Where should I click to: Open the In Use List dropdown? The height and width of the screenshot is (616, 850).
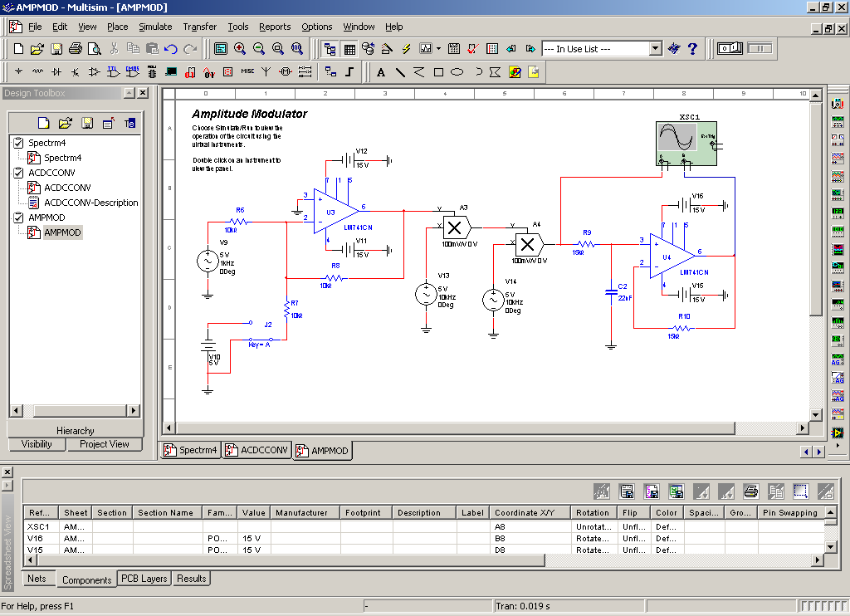coord(656,49)
